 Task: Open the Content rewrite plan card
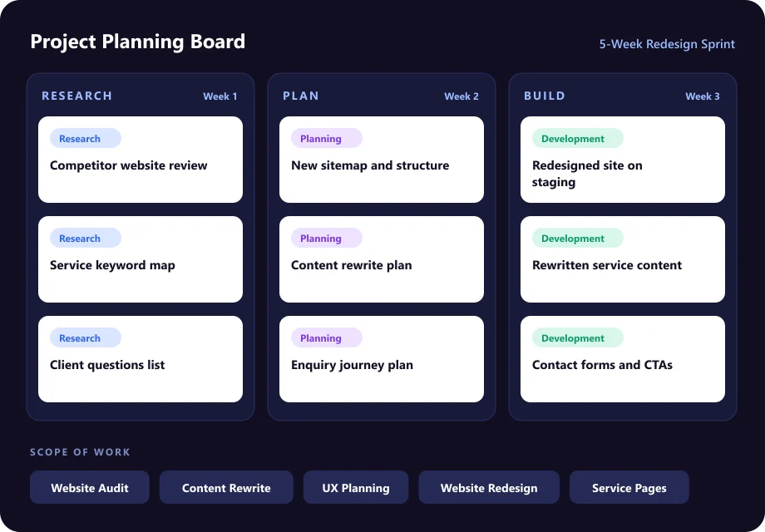382,259
